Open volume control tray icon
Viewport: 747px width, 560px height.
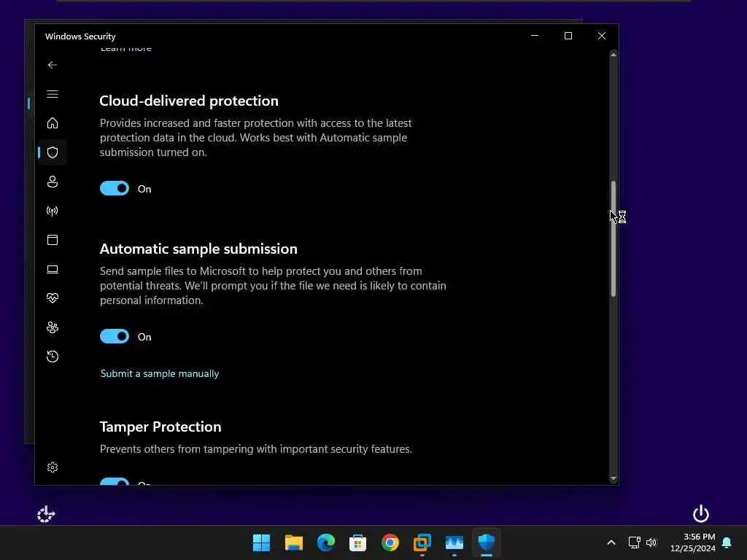point(651,542)
